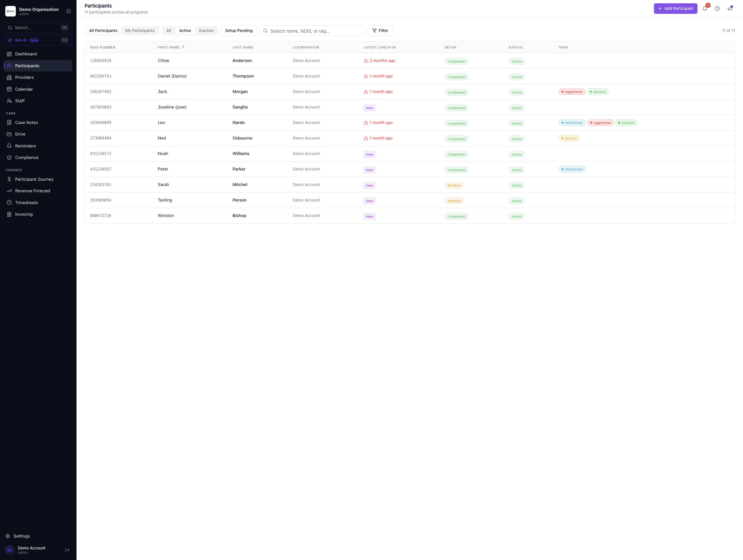Open the Chloe Anderson participant row
This screenshot has height=560, width=743.
(x=409, y=61)
